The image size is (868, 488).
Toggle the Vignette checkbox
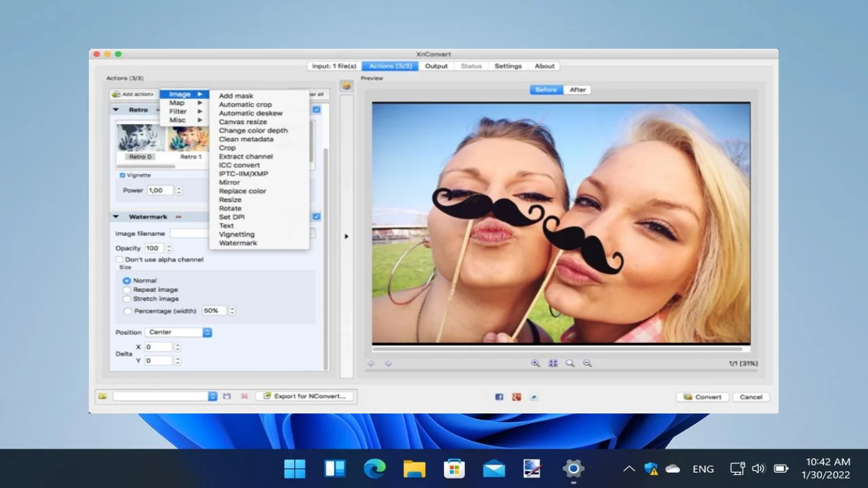(x=123, y=175)
